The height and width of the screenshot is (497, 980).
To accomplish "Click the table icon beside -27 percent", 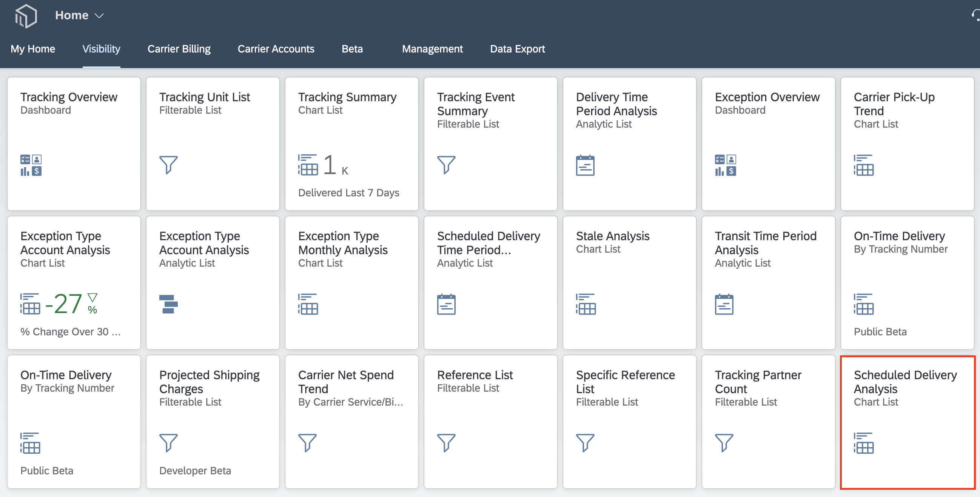I will 30,304.
